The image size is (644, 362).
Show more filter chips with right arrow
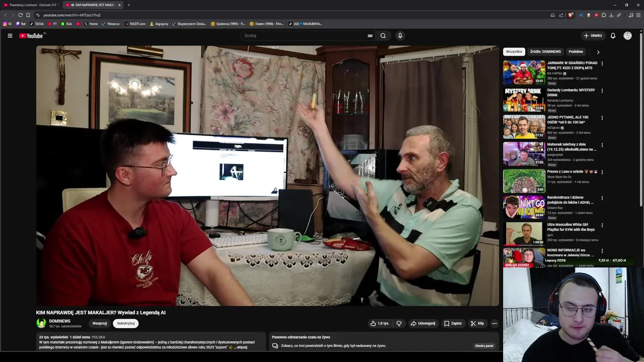point(598,52)
